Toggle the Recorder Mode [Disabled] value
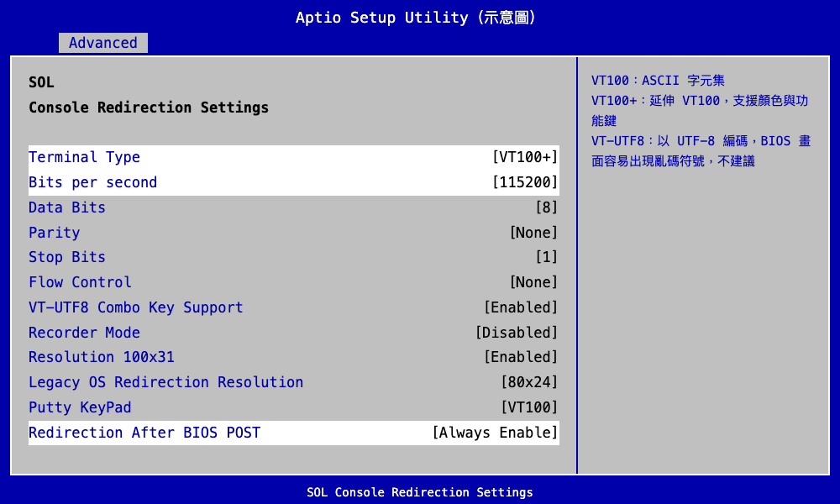The width and height of the screenshot is (840, 504). click(517, 333)
